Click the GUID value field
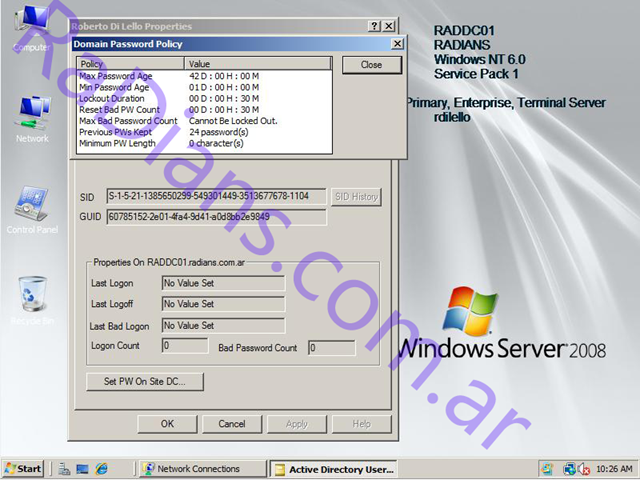 216,216
